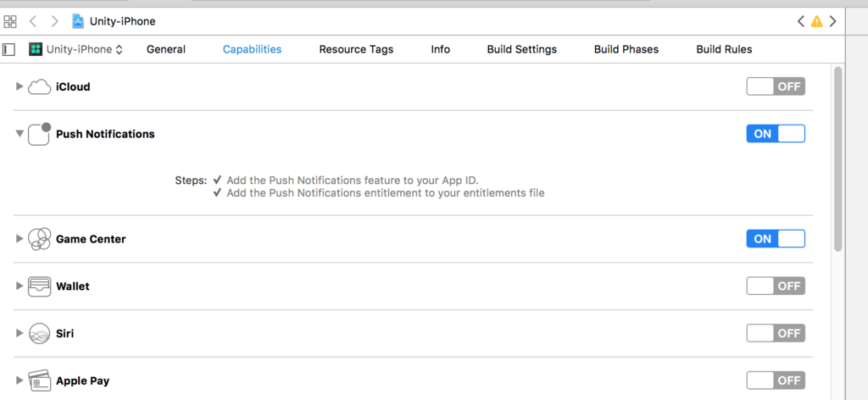Disable the Game Center switch
The height and width of the screenshot is (400, 868).
click(776, 239)
